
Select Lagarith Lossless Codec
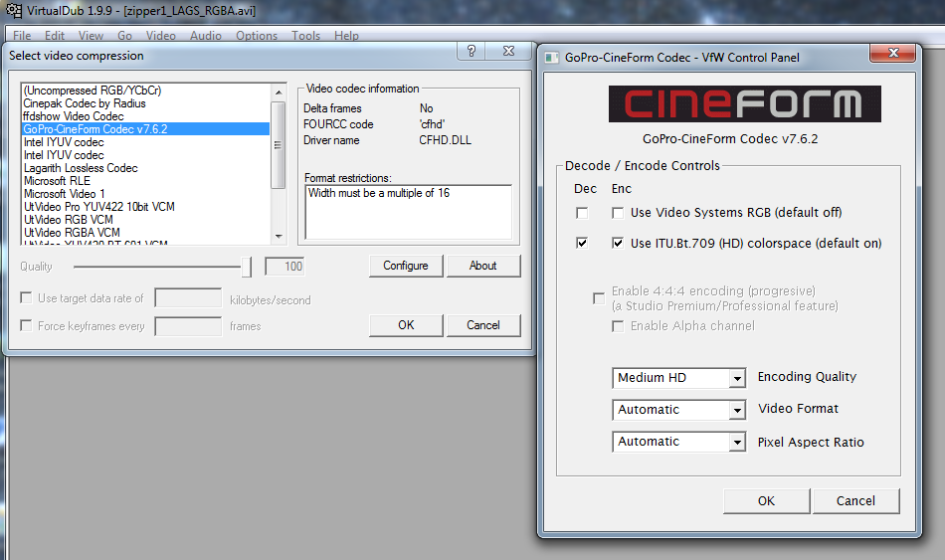click(145, 168)
